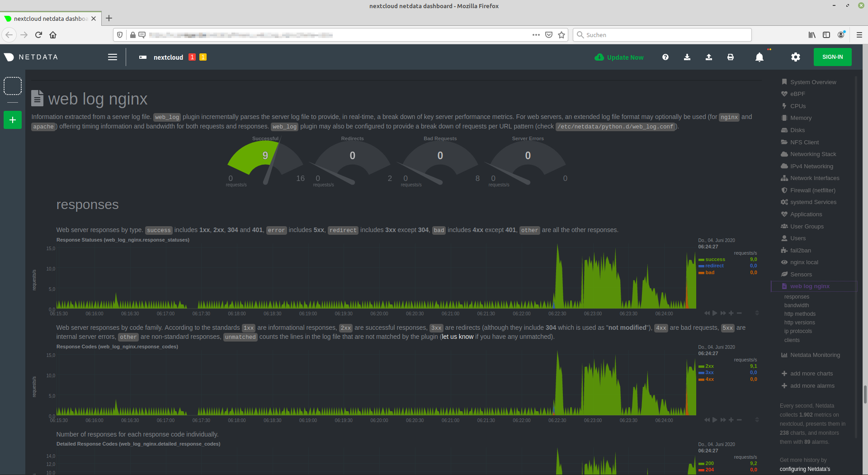The image size is (868, 475).
Task: Open the Firefox application menu
Action: pos(859,35)
